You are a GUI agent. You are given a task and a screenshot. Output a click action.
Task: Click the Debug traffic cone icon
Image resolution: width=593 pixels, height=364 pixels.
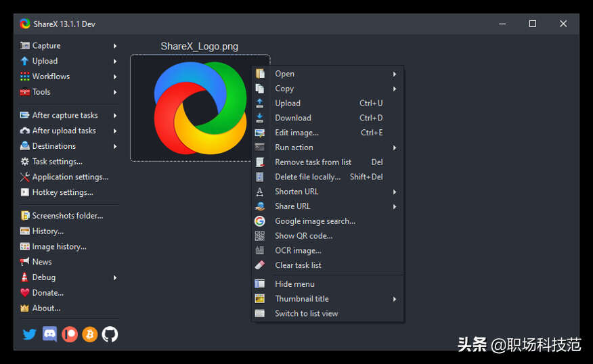coord(25,277)
